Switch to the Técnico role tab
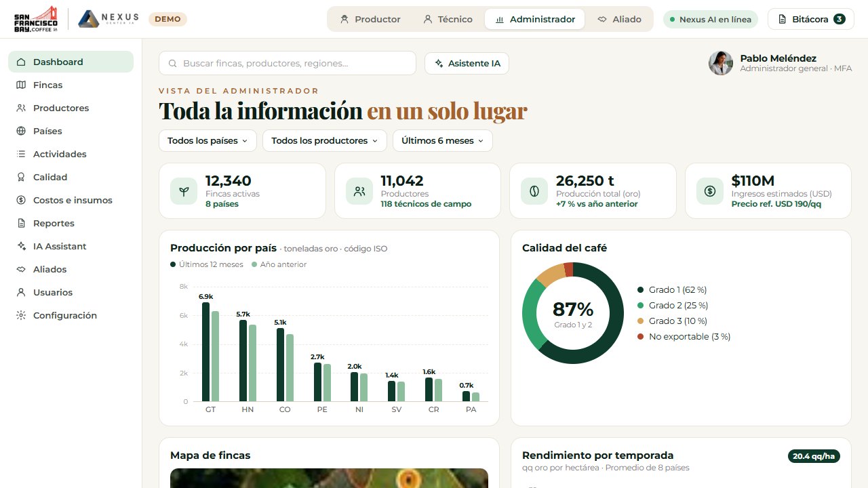868x488 pixels. 448,19
